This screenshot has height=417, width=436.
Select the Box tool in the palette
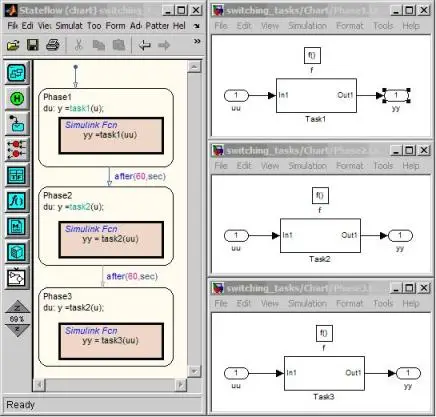pos(17,252)
